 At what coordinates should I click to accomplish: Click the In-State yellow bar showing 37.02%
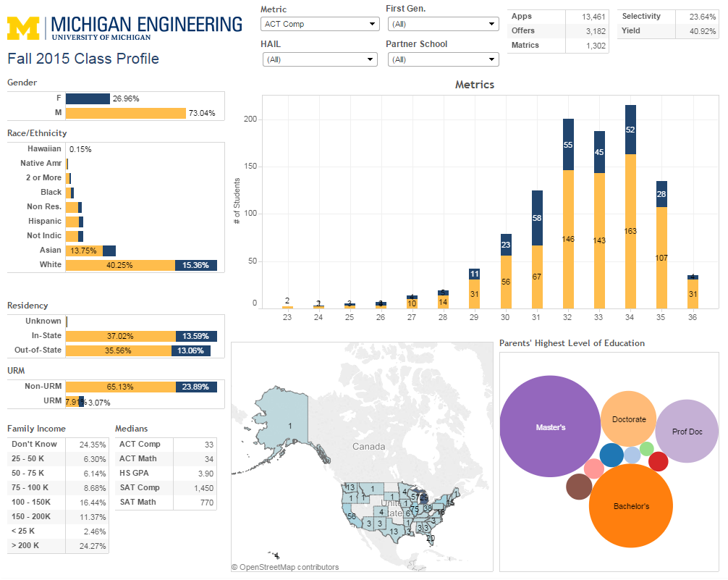point(120,336)
